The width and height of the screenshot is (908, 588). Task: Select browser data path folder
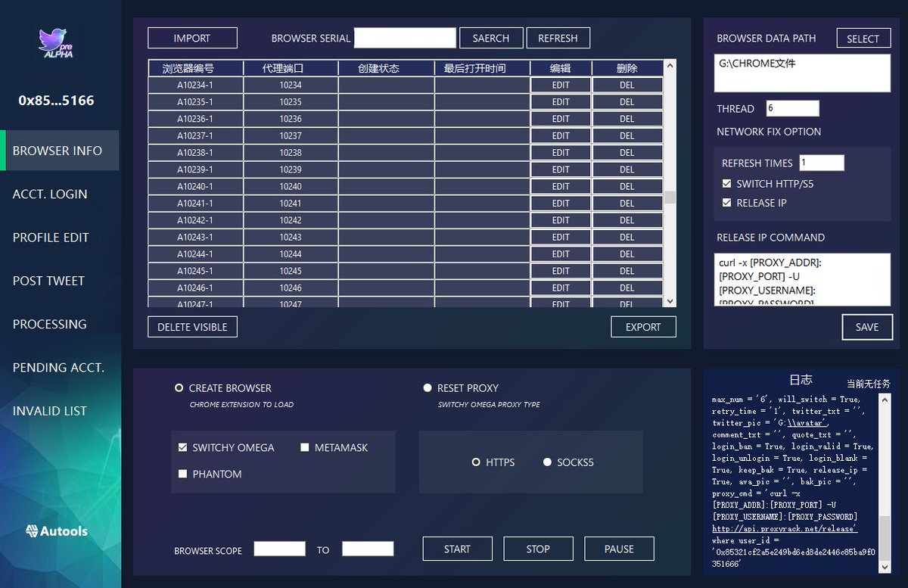tap(863, 39)
